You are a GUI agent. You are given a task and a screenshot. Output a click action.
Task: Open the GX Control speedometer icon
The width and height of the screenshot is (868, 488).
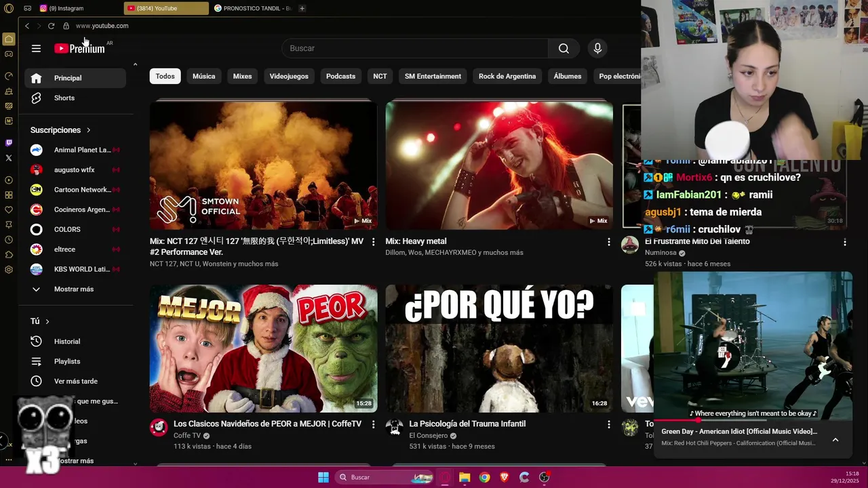click(x=9, y=76)
